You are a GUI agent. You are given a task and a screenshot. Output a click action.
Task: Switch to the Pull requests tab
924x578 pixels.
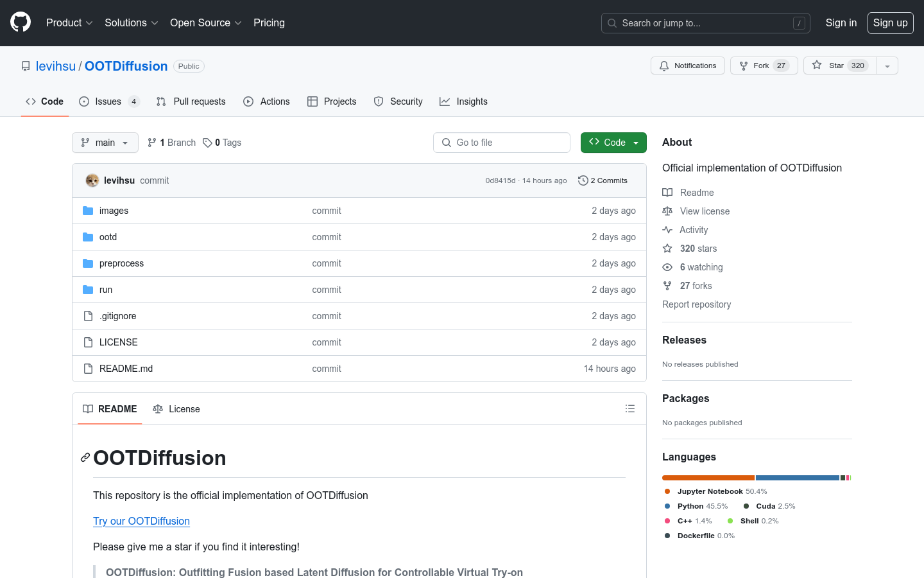click(191, 101)
